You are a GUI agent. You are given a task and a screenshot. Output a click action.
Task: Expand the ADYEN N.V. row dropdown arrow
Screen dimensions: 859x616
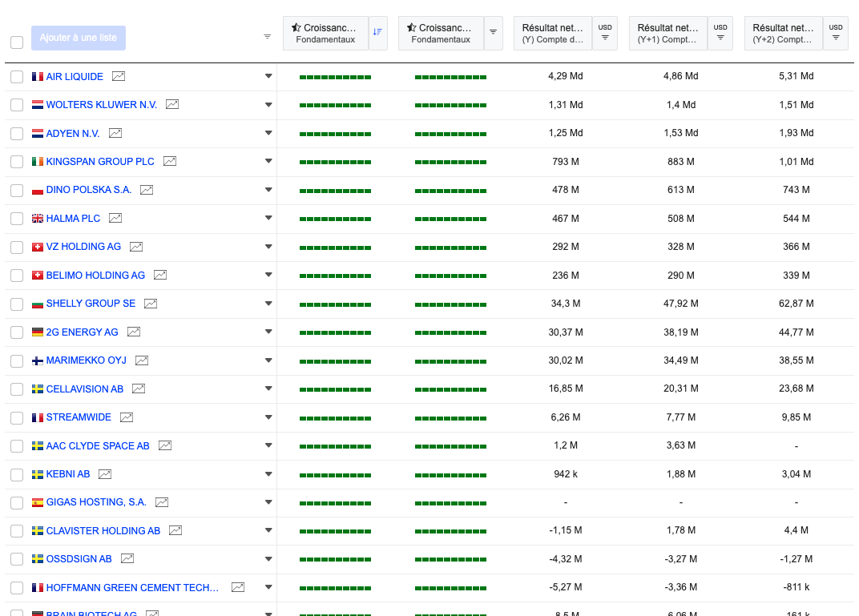(268, 132)
